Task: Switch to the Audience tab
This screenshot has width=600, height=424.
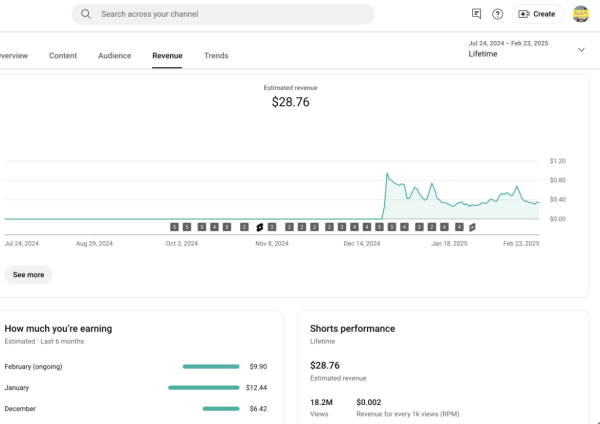Action: (114, 56)
